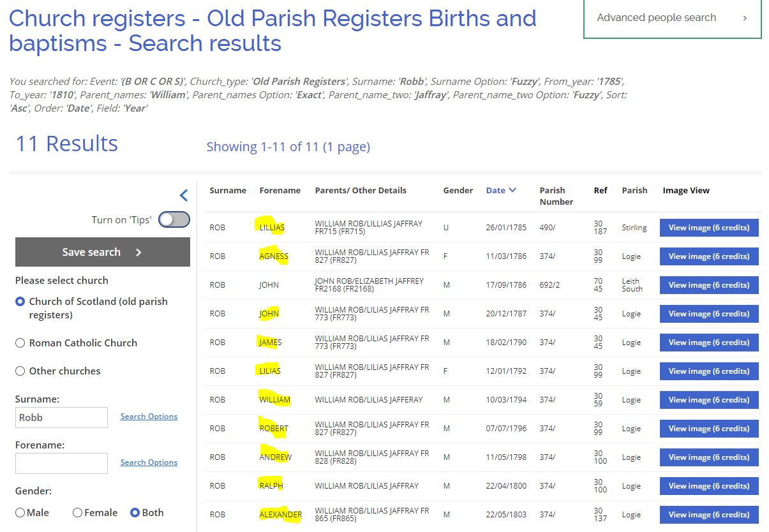This screenshot has height=532, width=769.
Task: Toggle the Turn on 'Tips' switch
Action: pos(174,219)
